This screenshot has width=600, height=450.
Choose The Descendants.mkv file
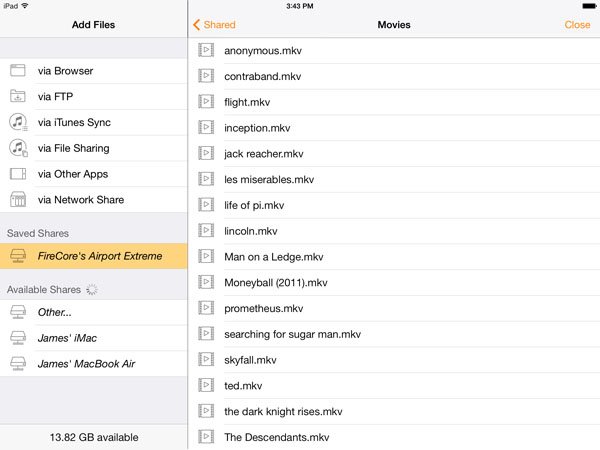(x=394, y=437)
